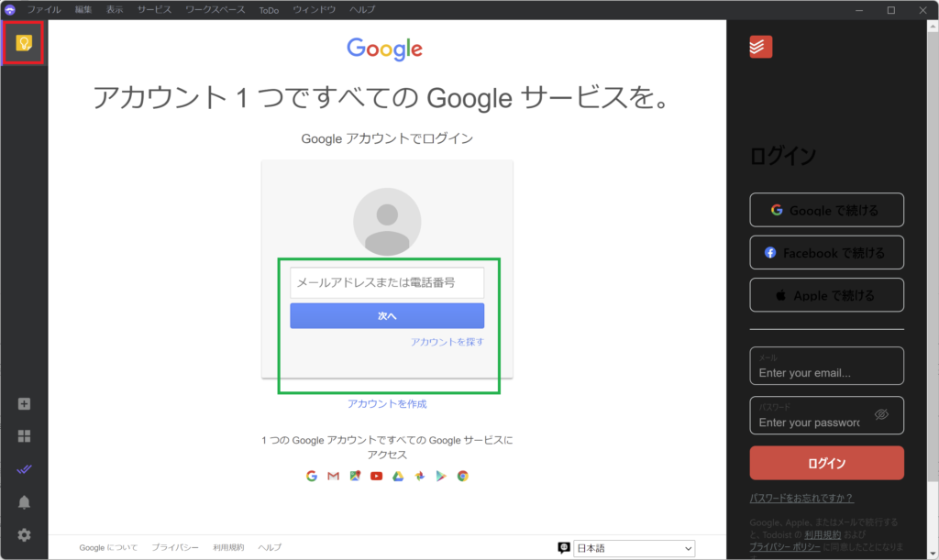Open the 編集 menu
Image resolution: width=939 pixels, height=560 pixels.
[x=83, y=9]
